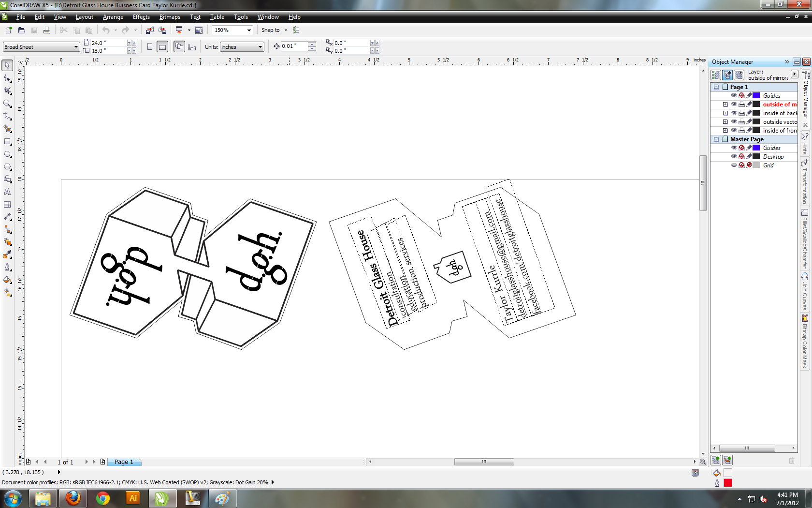Select the Pick tool
This screenshot has width=812, height=508.
pos(7,65)
